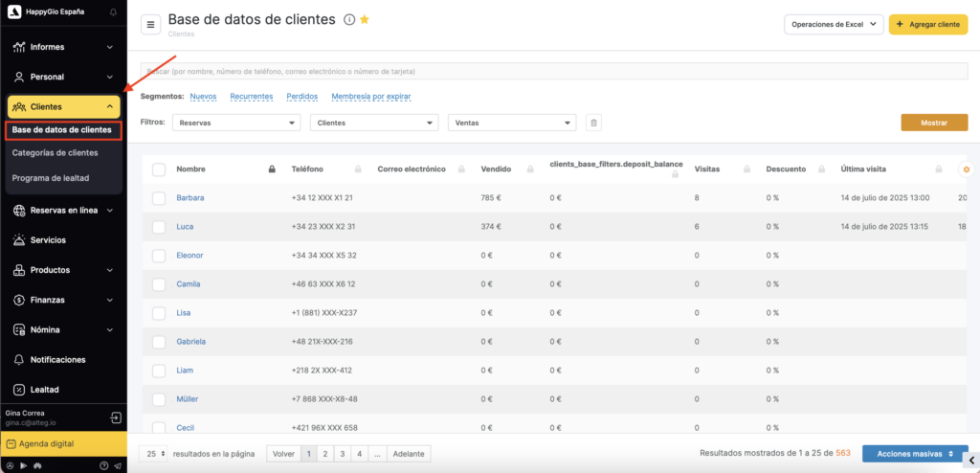Open the Reservas filter dropdown
Viewport: 980px width, 473px height.
(x=235, y=123)
